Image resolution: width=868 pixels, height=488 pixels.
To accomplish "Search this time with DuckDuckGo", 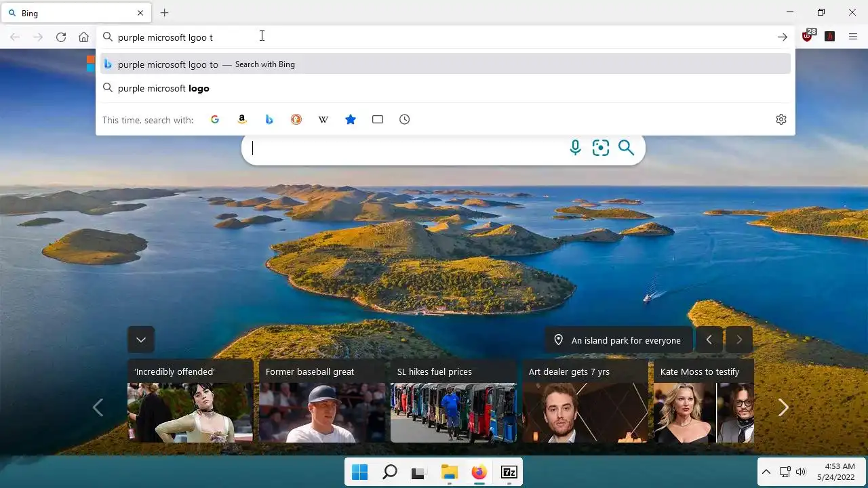I will coord(296,119).
